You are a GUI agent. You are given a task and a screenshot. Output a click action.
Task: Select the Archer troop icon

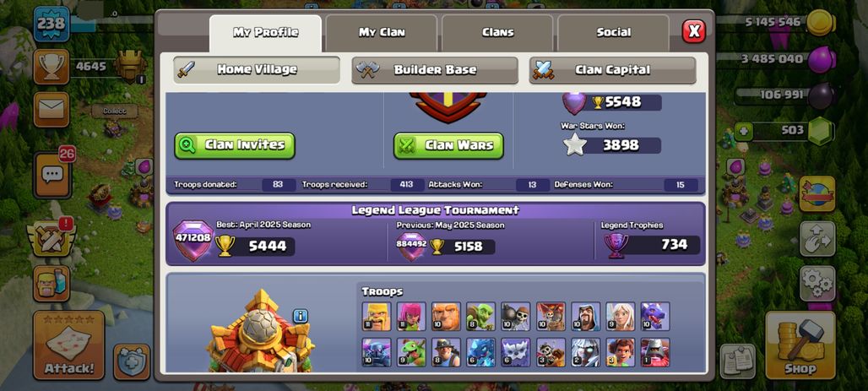(411, 316)
